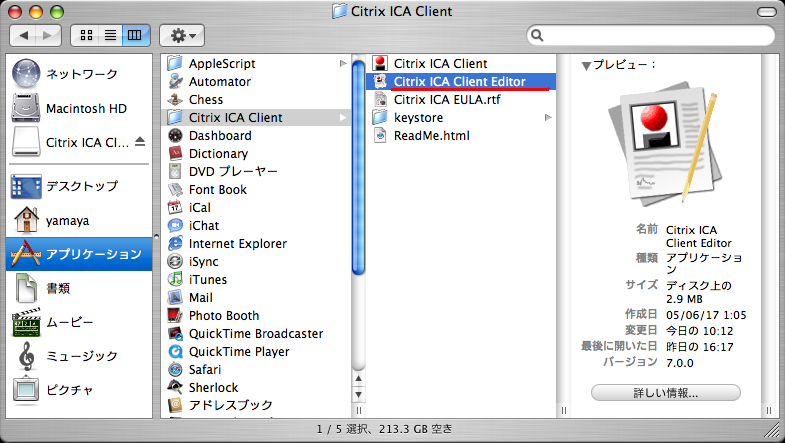Select the Photo Booth application icon
This screenshot has width=785, height=443.
[x=175, y=316]
